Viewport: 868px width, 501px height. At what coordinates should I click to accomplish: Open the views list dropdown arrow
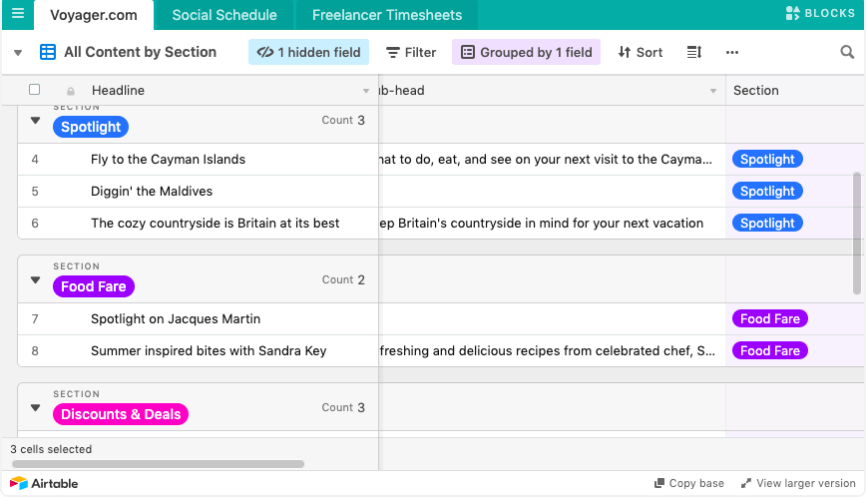(x=18, y=52)
